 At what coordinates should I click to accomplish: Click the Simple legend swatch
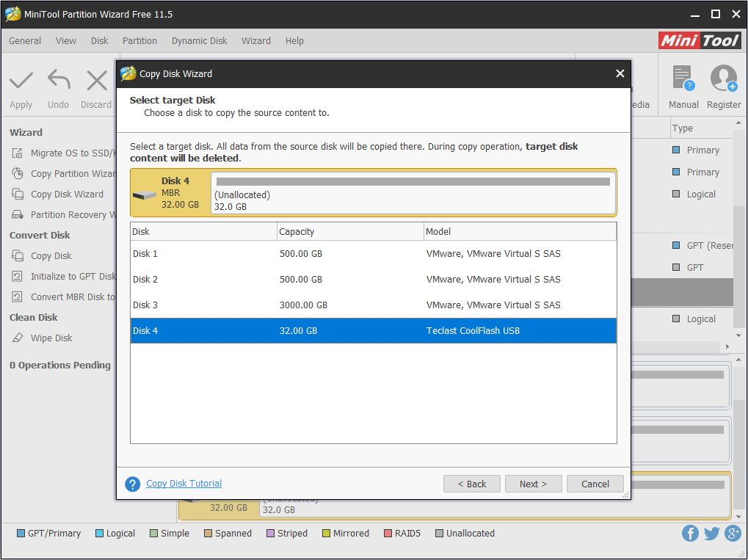(x=153, y=534)
